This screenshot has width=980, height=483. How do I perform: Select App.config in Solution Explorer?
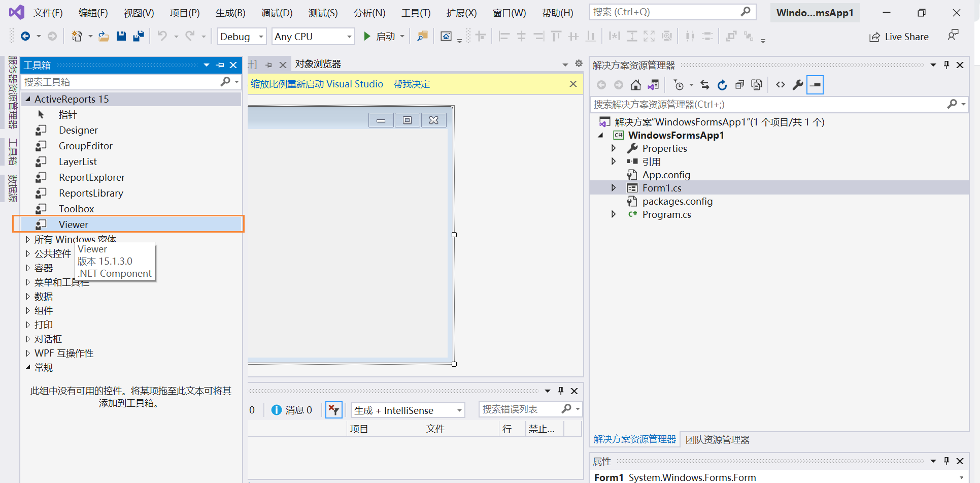pos(666,175)
